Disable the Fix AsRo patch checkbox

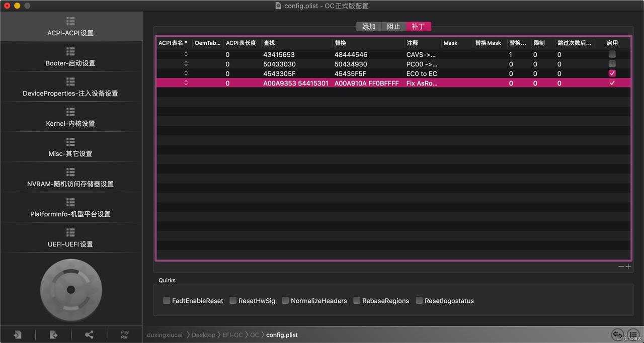coord(612,82)
